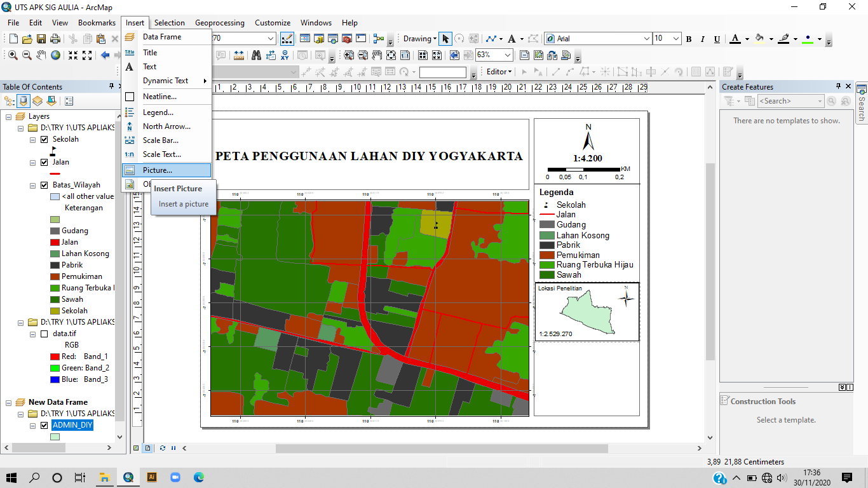
Task: Open the Editor dropdown button
Action: click(x=499, y=72)
